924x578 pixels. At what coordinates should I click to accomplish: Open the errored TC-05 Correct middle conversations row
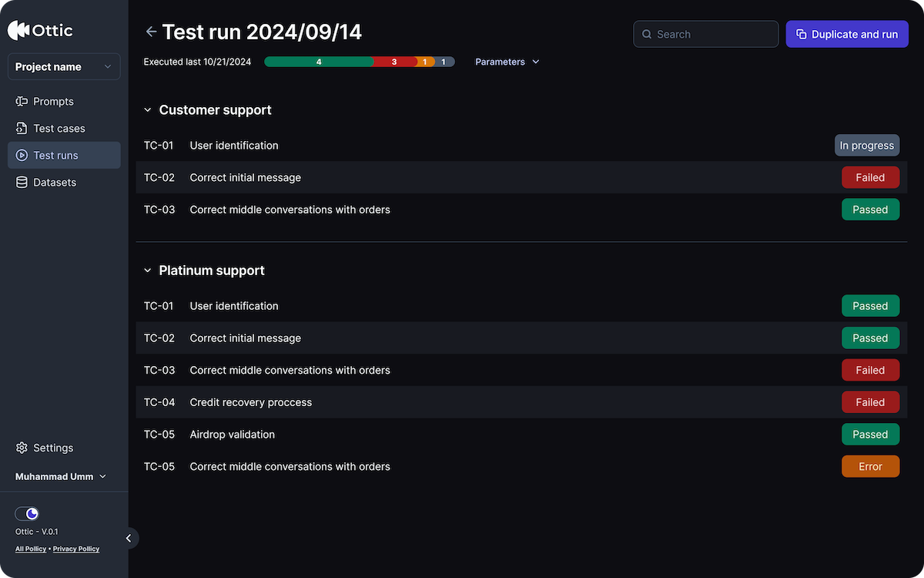tap(521, 467)
